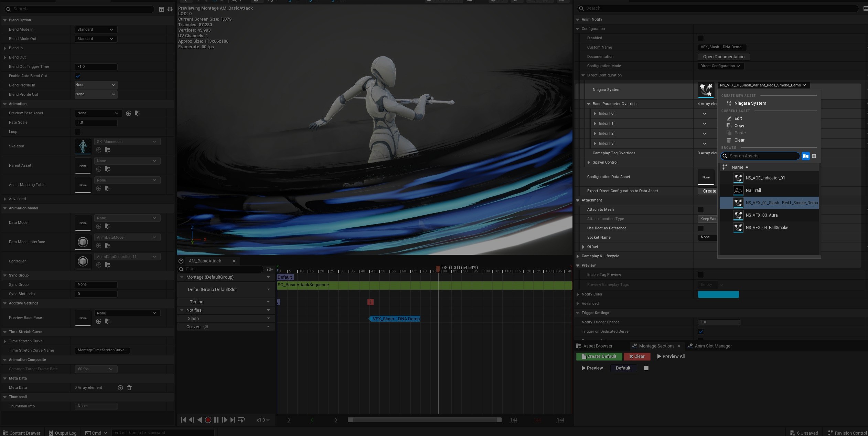
Task: Pause the montage playback
Action: coord(216,420)
